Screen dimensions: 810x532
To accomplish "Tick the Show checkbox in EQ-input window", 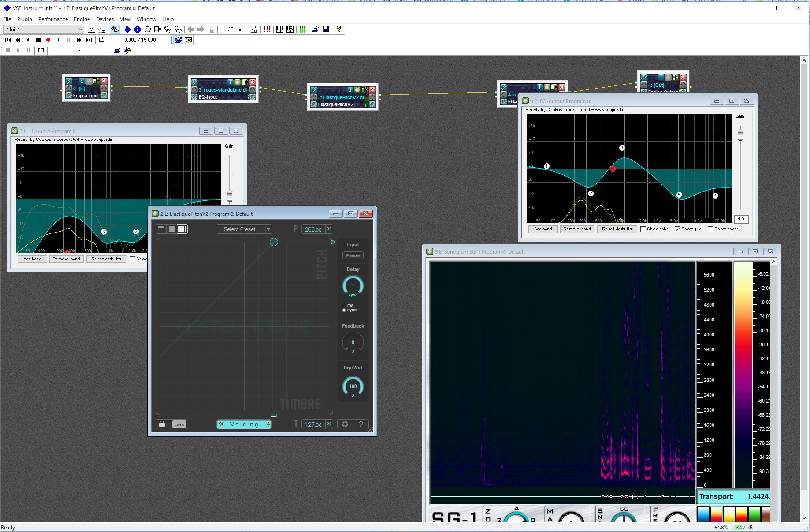I will (132, 259).
